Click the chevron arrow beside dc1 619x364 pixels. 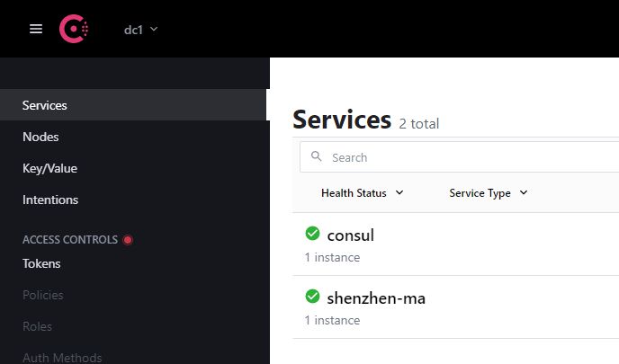(154, 29)
